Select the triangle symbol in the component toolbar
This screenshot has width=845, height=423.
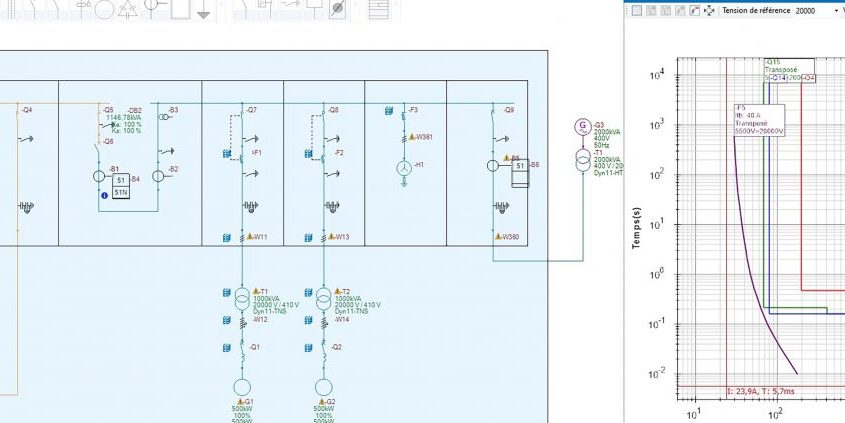click(128, 9)
